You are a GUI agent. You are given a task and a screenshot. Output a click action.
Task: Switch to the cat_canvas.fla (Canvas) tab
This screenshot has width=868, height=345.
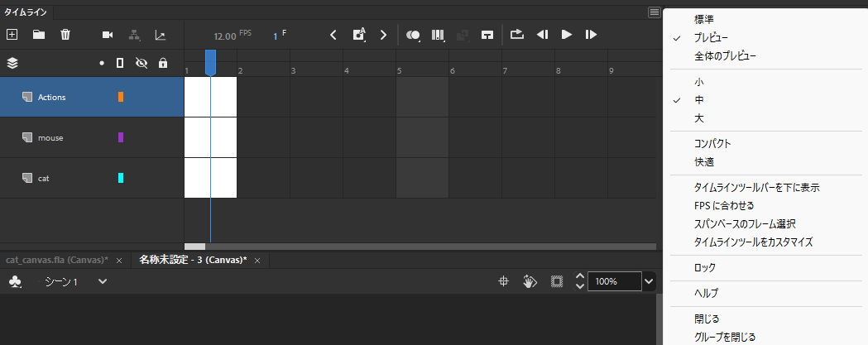point(56,260)
